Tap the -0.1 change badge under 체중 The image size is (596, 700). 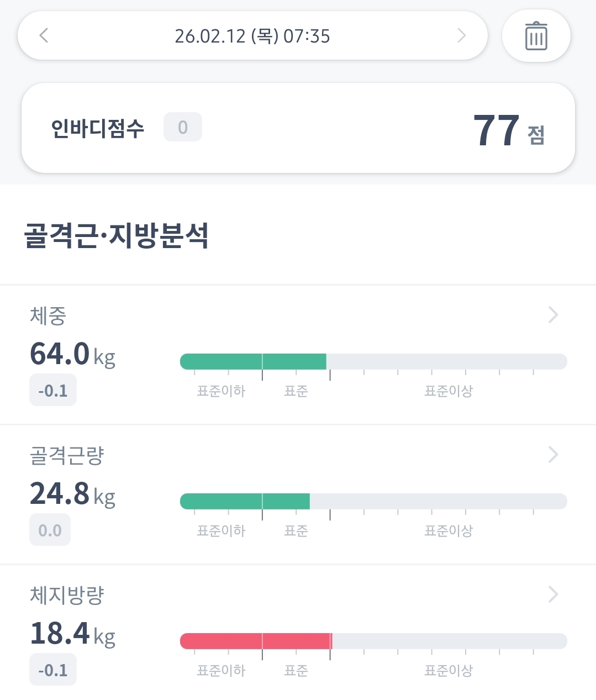pos(52,391)
